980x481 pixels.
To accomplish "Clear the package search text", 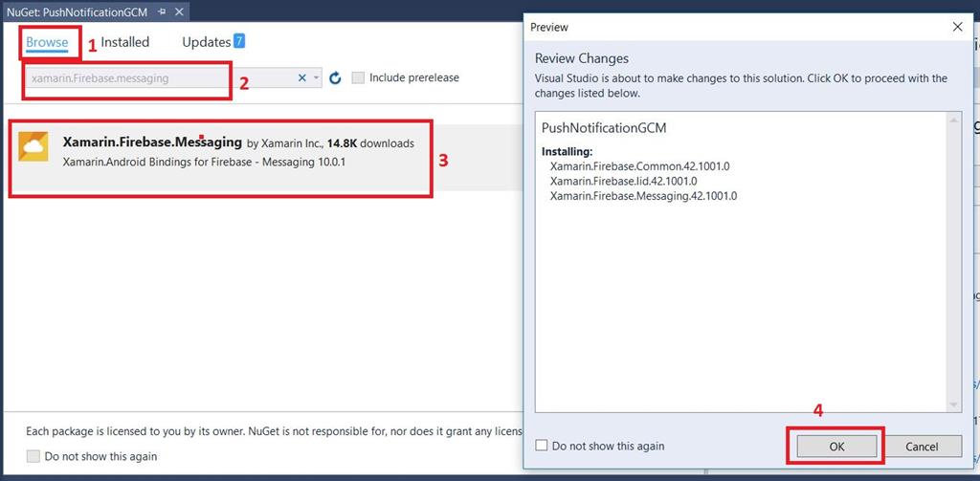I will tap(302, 78).
